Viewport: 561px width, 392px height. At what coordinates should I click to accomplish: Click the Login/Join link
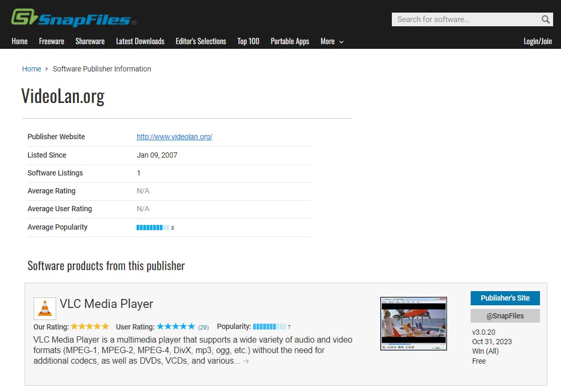click(537, 41)
